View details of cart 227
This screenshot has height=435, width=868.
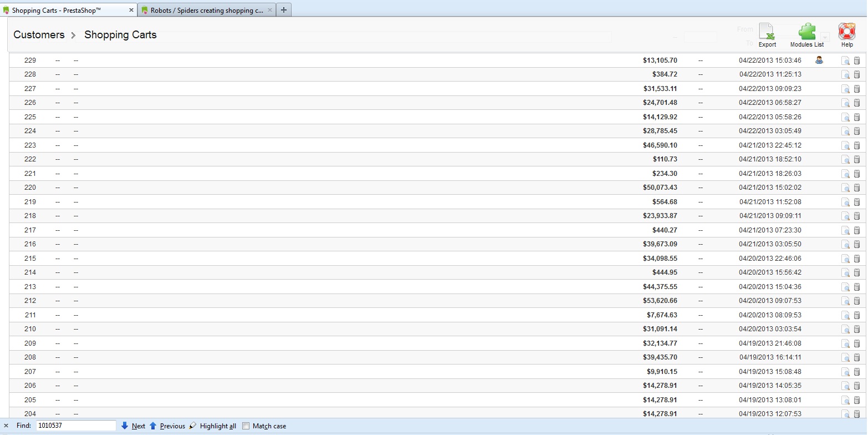(845, 89)
